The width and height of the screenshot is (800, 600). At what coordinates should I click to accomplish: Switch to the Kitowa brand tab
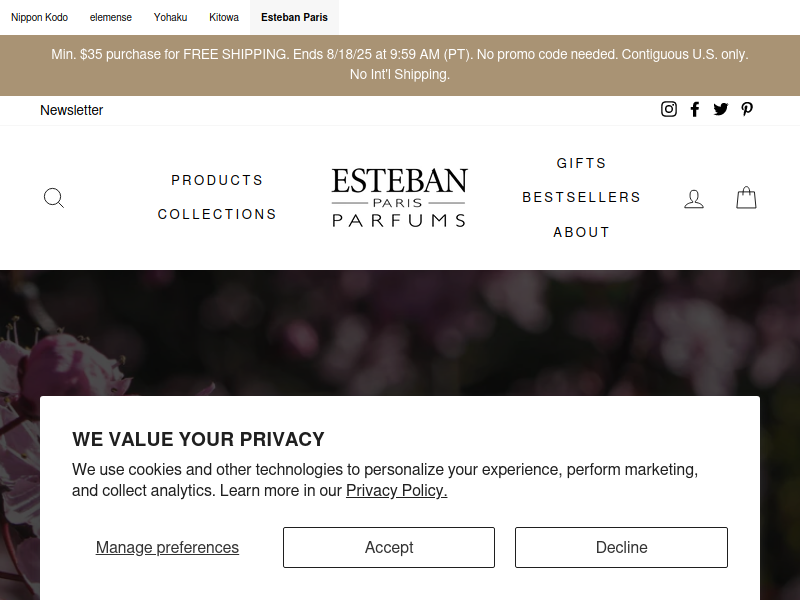[224, 17]
